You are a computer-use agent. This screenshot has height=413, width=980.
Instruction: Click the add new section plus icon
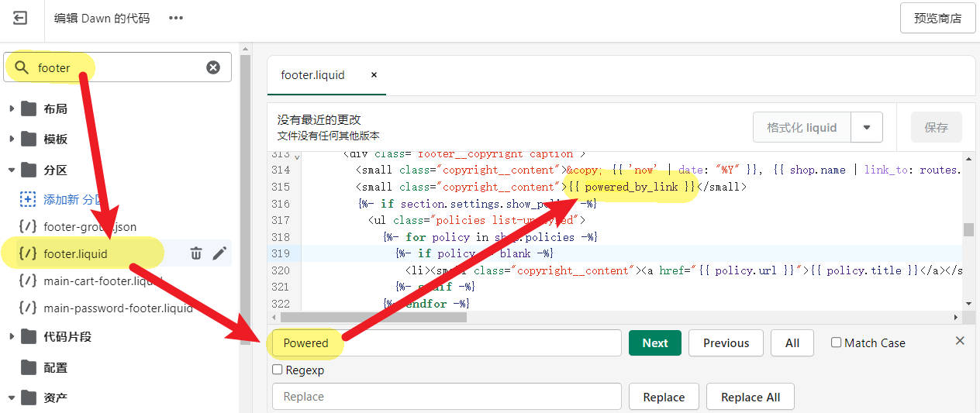pos(28,199)
